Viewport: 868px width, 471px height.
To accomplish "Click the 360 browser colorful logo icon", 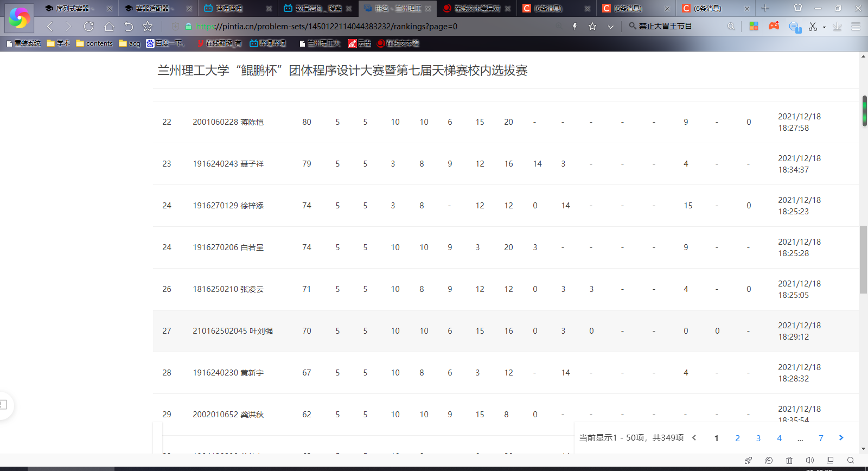I will [19, 17].
